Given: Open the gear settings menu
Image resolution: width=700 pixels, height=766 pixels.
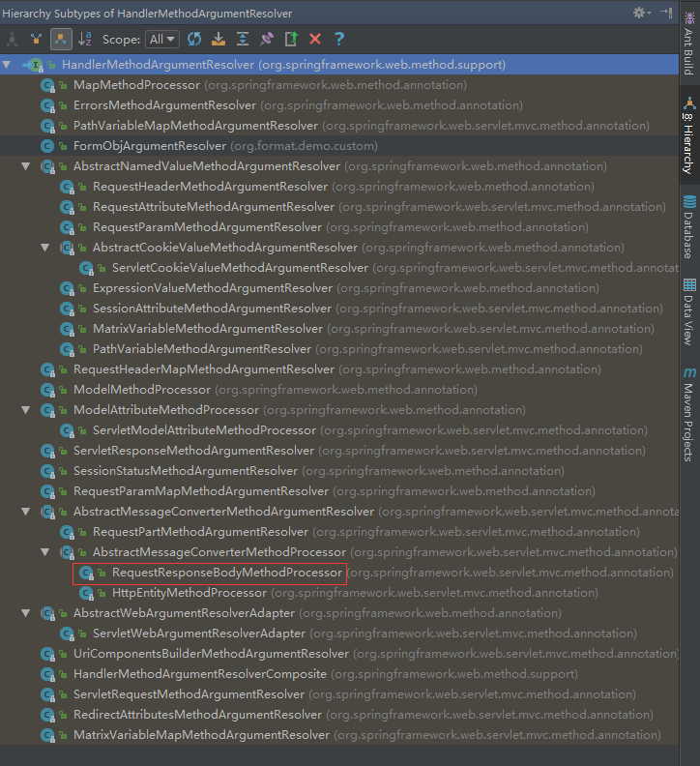Looking at the screenshot, I should click(641, 13).
